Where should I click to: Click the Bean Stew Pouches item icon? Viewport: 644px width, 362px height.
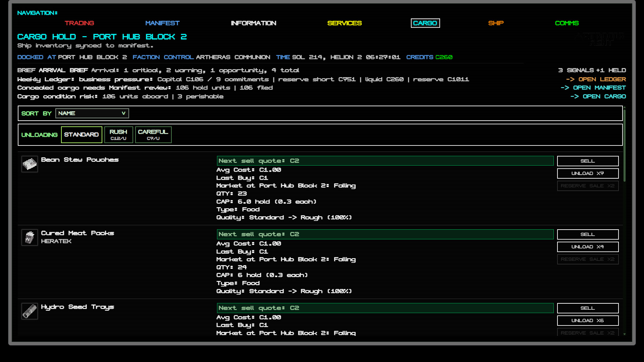(x=30, y=164)
